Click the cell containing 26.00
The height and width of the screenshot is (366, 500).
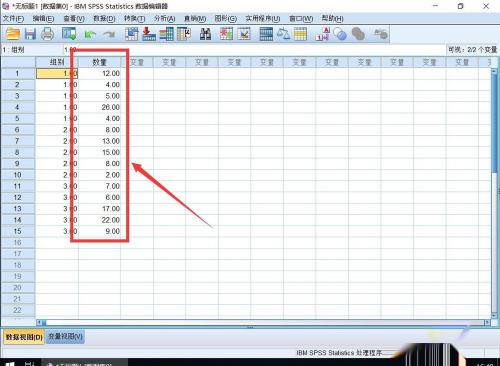tap(99, 107)
